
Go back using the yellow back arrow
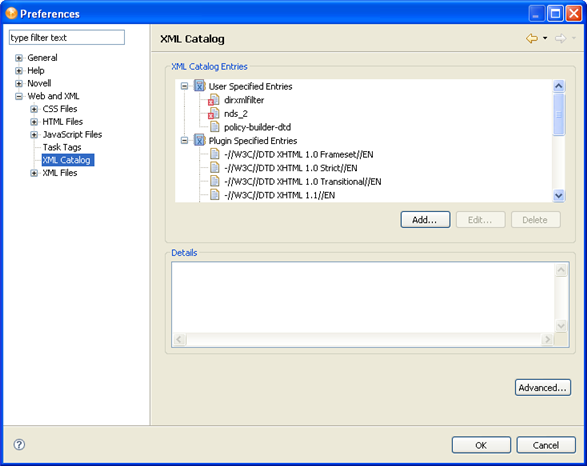pyautogui.click(x=532, y=38)
